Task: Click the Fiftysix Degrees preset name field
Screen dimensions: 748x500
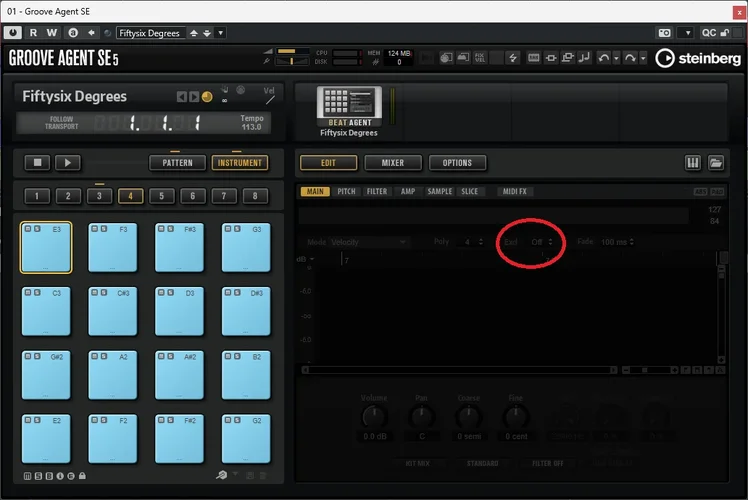Action: coord(150,33)
